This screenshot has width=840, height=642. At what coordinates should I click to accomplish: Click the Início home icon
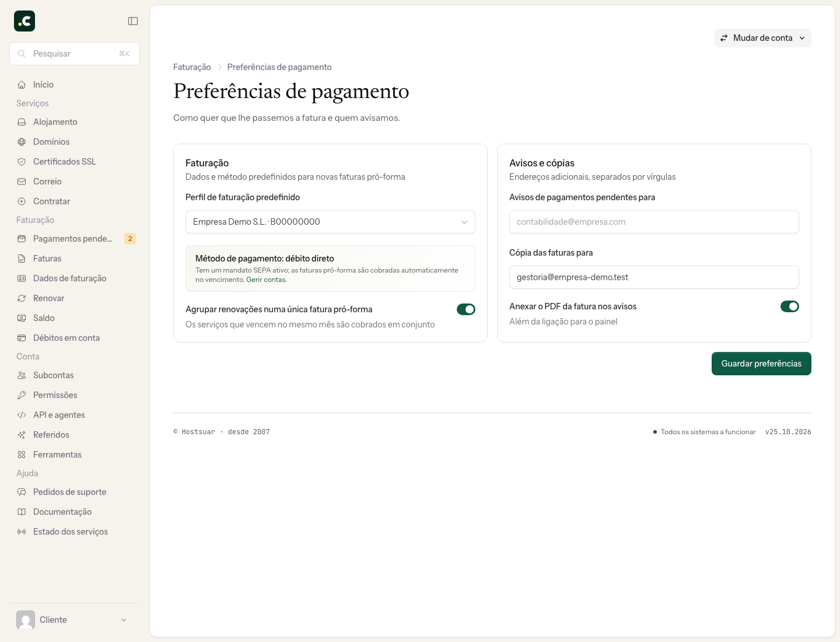[x=22, y=85]
